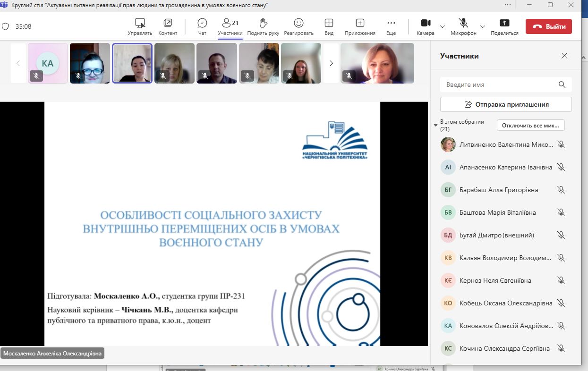
Task: Expand the Camera options dropdown arrow
Action: 443,26
